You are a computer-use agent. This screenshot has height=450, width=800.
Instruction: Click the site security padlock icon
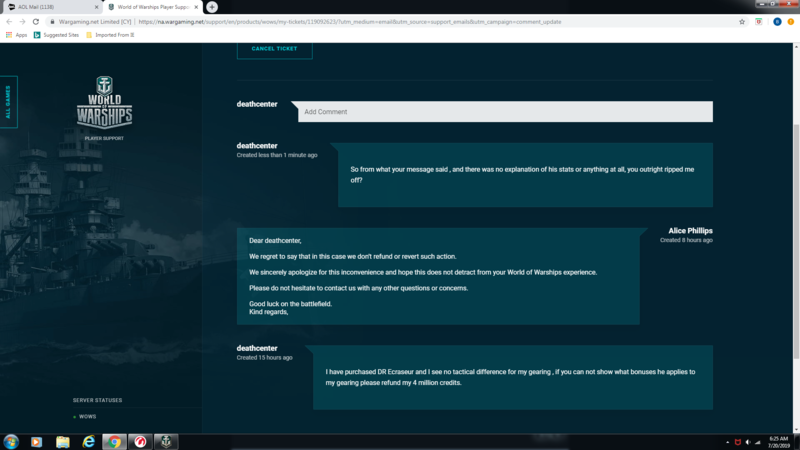52,22
